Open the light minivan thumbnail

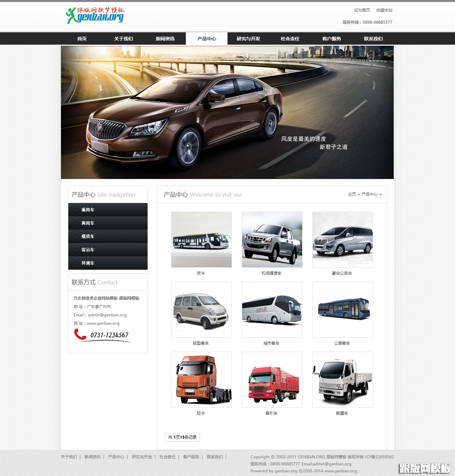point(202,310)
